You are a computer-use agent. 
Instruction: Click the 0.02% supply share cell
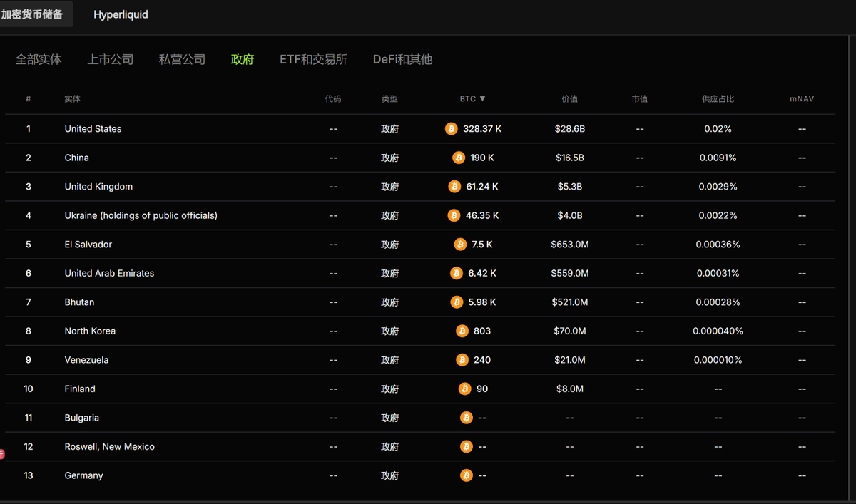718,129
